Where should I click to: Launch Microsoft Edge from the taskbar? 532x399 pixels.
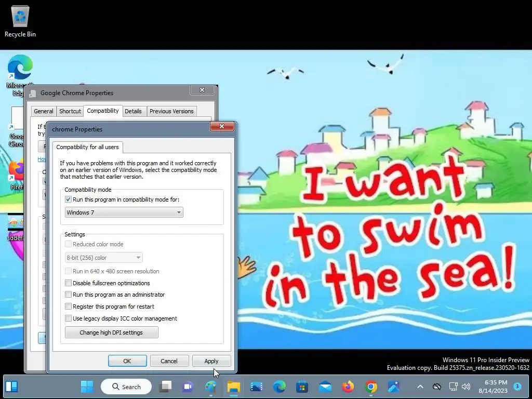tap(279, 387)
